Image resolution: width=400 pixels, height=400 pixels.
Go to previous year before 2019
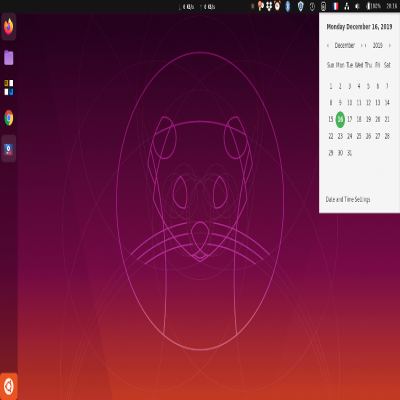tap(366, 45)
